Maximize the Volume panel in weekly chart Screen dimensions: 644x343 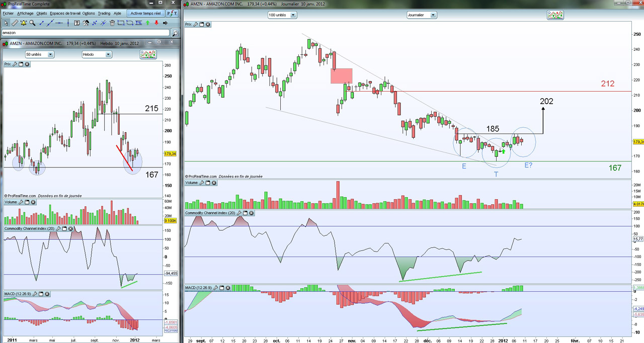coord(28,202)
